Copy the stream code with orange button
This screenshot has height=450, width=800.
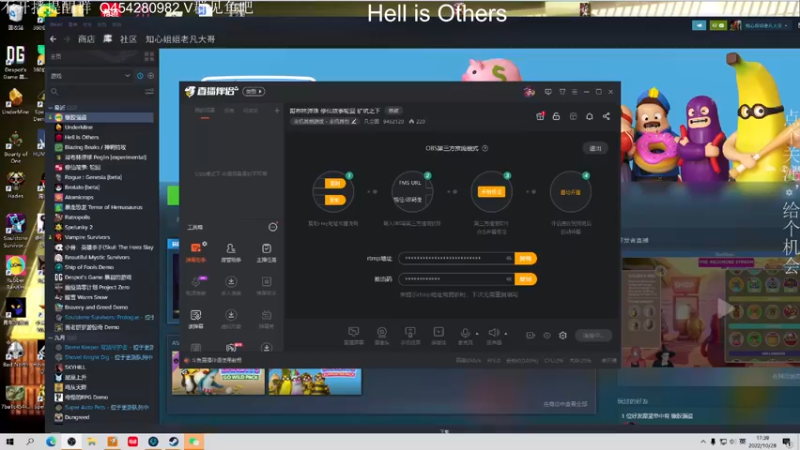(x=526, y=279)
